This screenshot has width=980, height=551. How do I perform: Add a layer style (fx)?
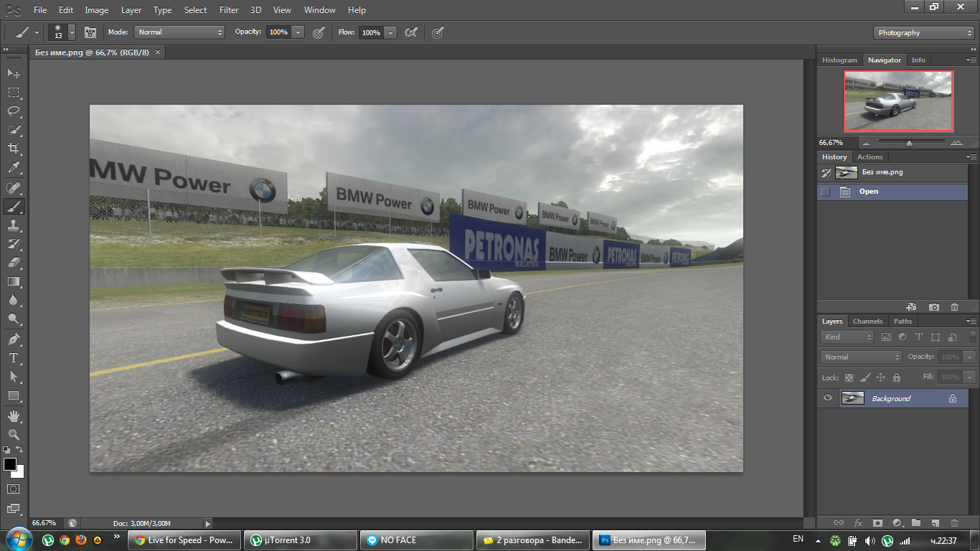coord(858,523)
